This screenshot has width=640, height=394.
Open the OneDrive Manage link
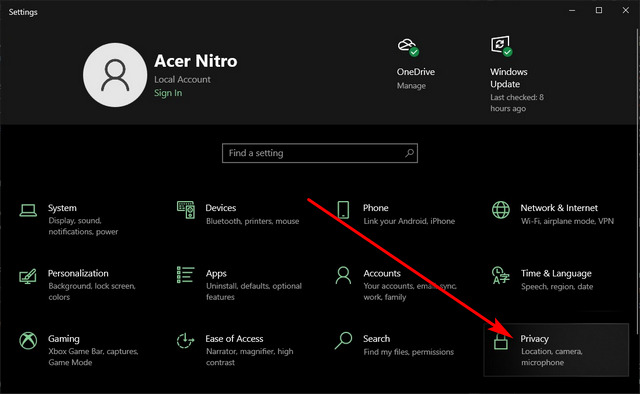411,86
